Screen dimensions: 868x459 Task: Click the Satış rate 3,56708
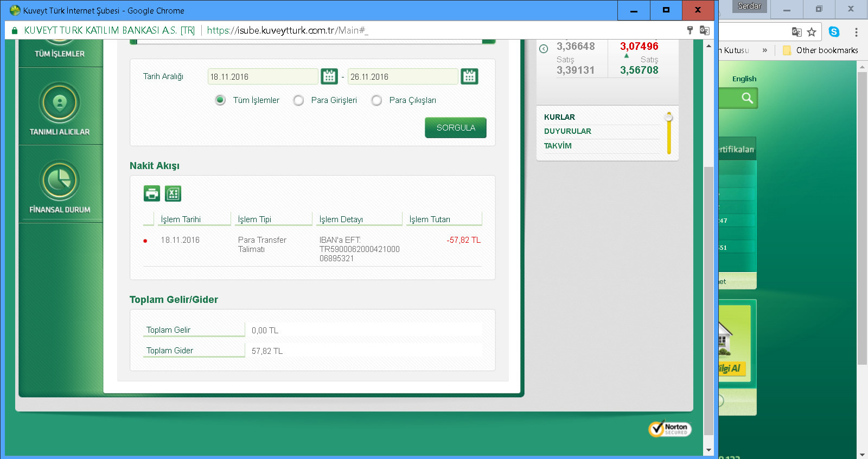point(639,70)
